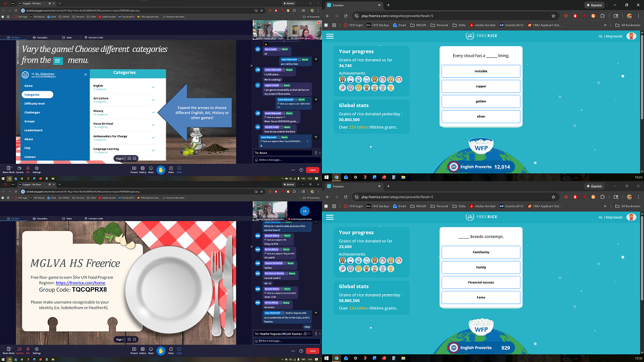Open Extensions puzzle icon in cloud-proverb Freerice browser
The image size is (644, 362).
pos(602,16)
